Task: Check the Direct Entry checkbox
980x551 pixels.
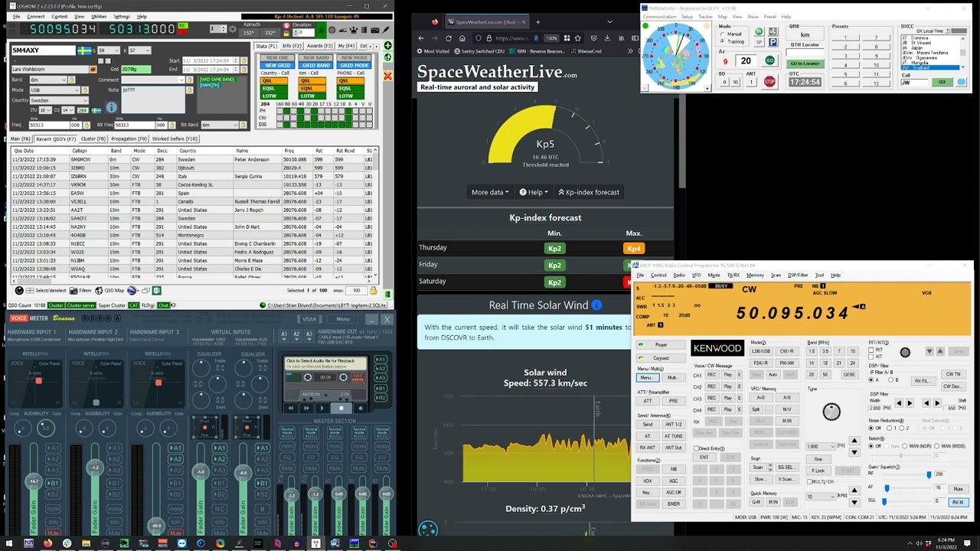Action: pyautogui.click(x=696, y=448)
